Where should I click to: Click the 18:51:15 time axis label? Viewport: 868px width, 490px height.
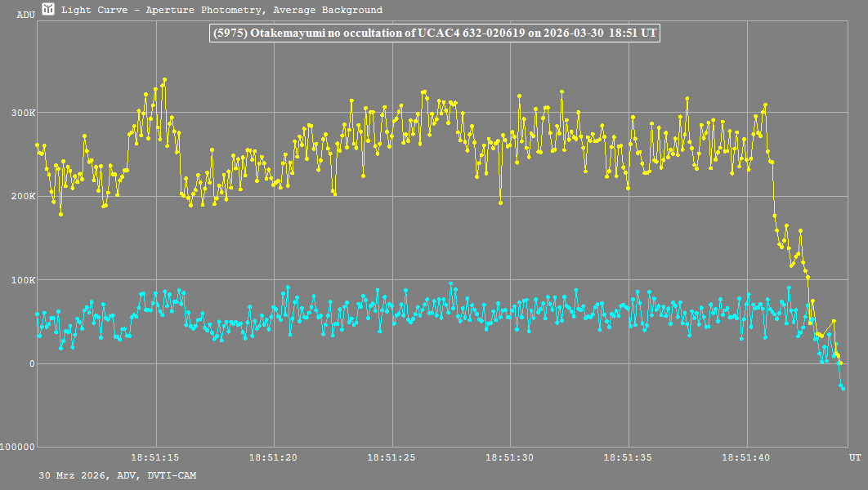click(x=155, y=457)
